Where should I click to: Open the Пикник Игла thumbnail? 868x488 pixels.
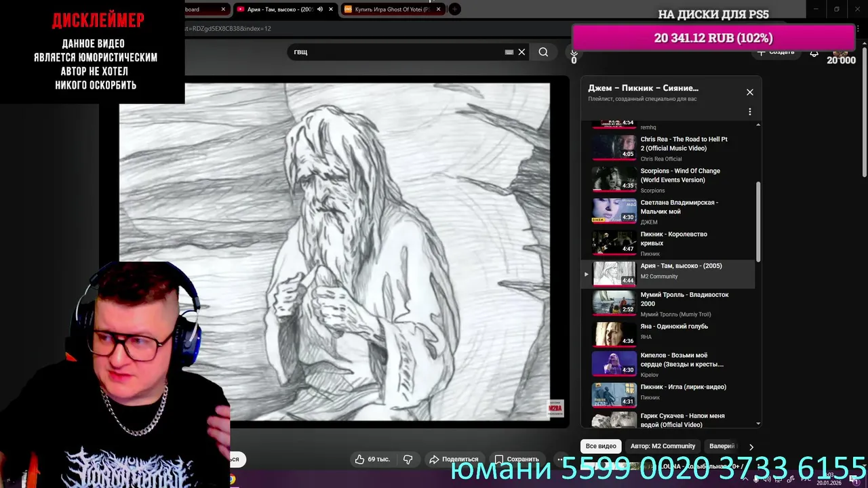pyautogui.click(x=614, y=395)
